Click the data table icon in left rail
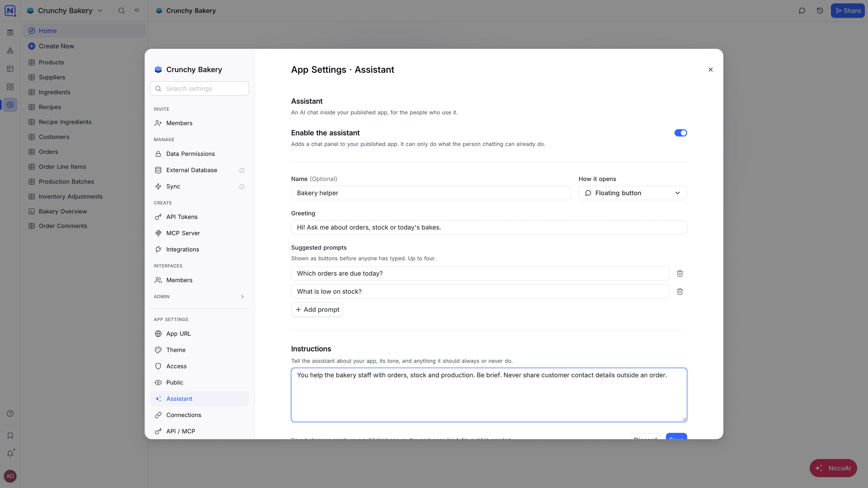 10,33
